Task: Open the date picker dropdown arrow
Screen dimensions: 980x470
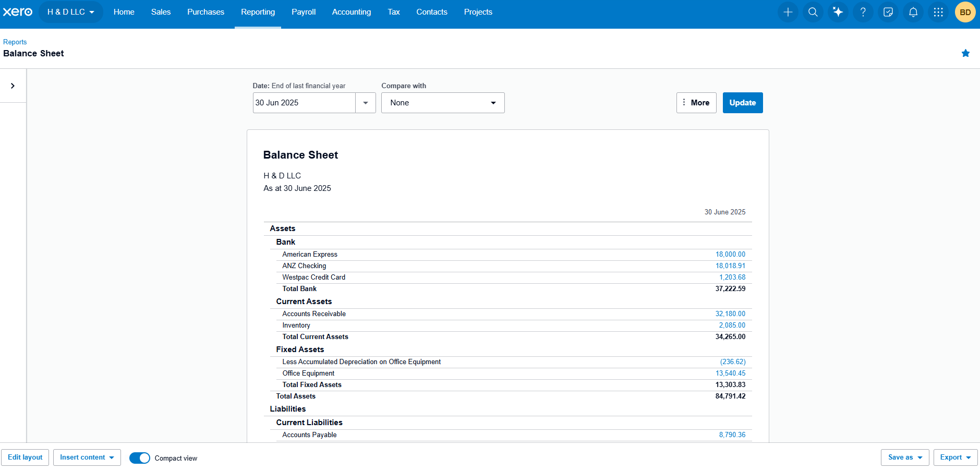Action: (366, 103)
